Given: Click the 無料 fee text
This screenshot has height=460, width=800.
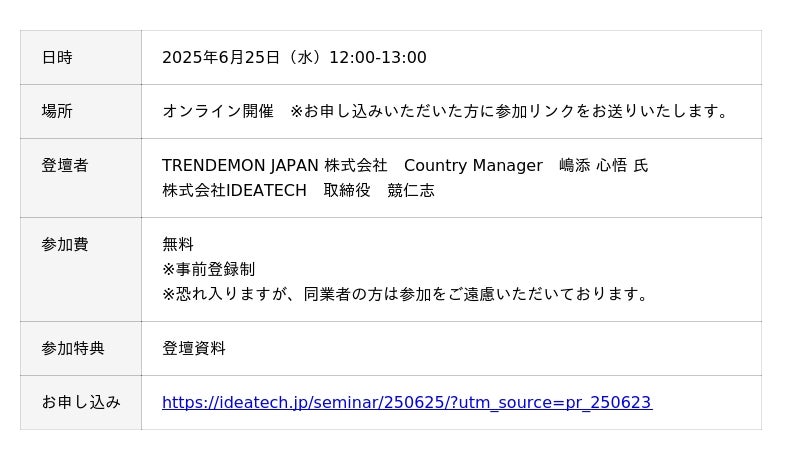Looking at the screenshot, I should click(178, 244).
